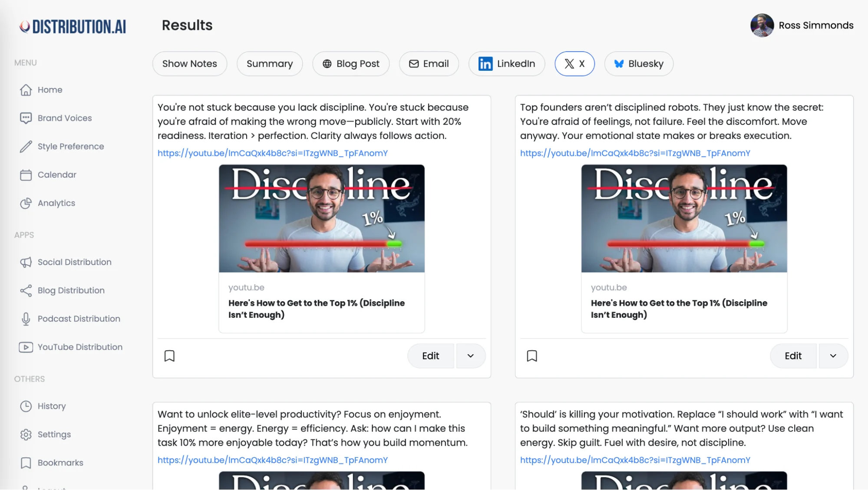
Task: Open YouTube link in 'elite-level productivity' post
Action: pos(272,460)
